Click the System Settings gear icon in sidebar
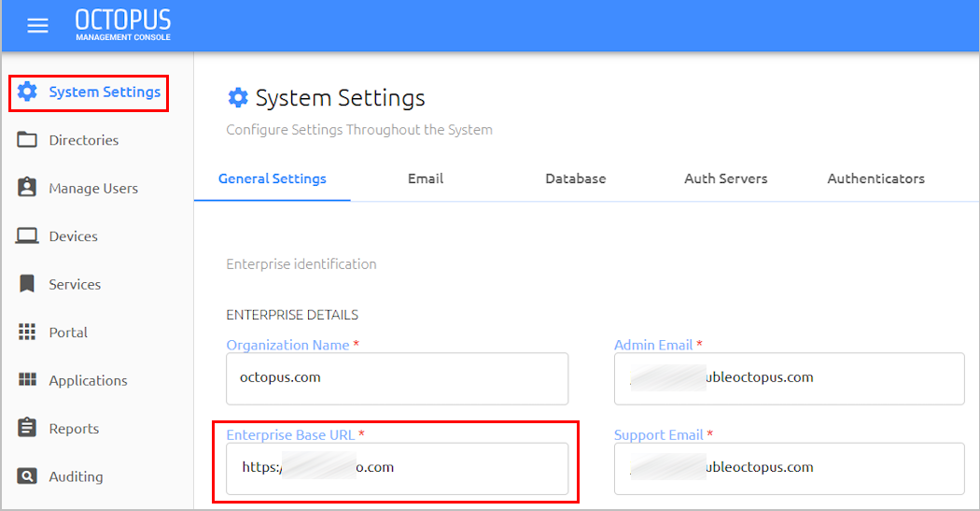 tap(27, 92)
